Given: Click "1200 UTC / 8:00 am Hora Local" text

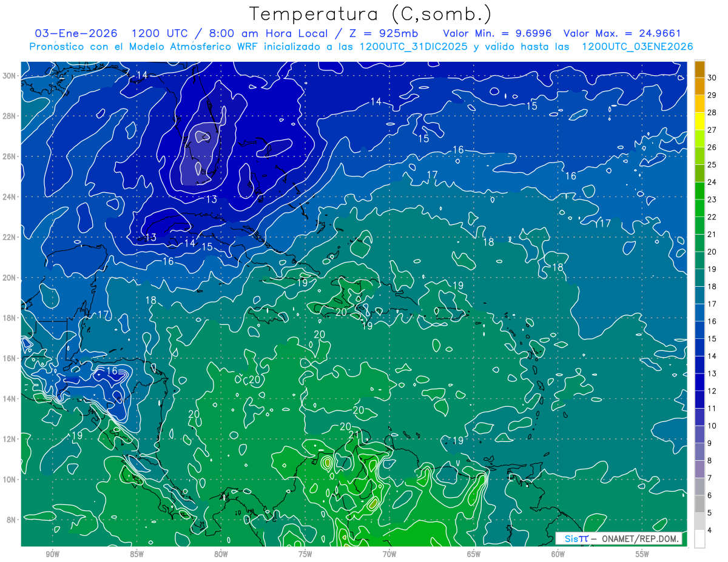Looking at the screenshot, I should point(229,33).
